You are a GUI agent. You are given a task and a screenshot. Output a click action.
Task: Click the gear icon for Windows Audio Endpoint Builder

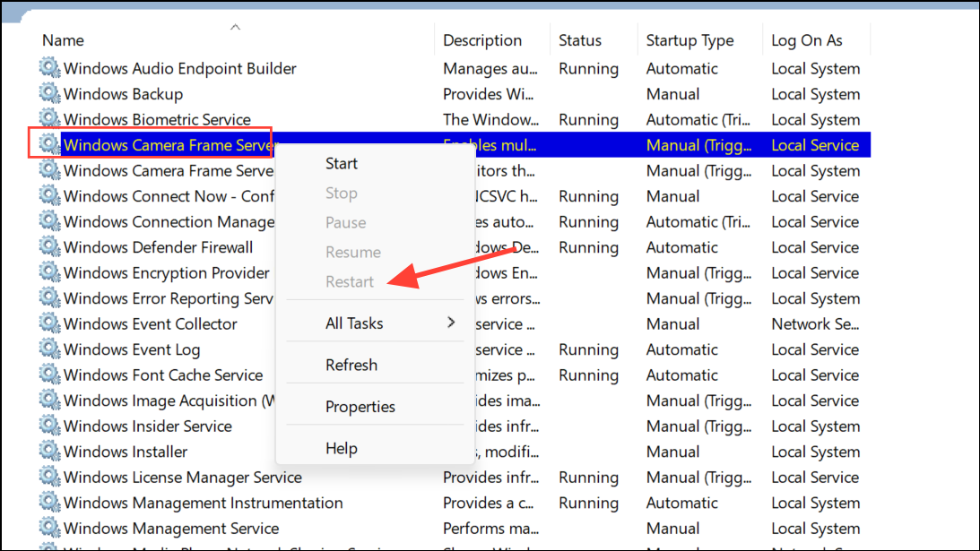49,67
